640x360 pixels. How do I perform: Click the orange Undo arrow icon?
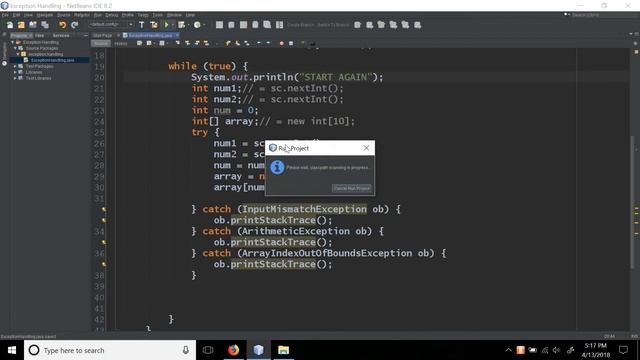(x=62, y=25)
